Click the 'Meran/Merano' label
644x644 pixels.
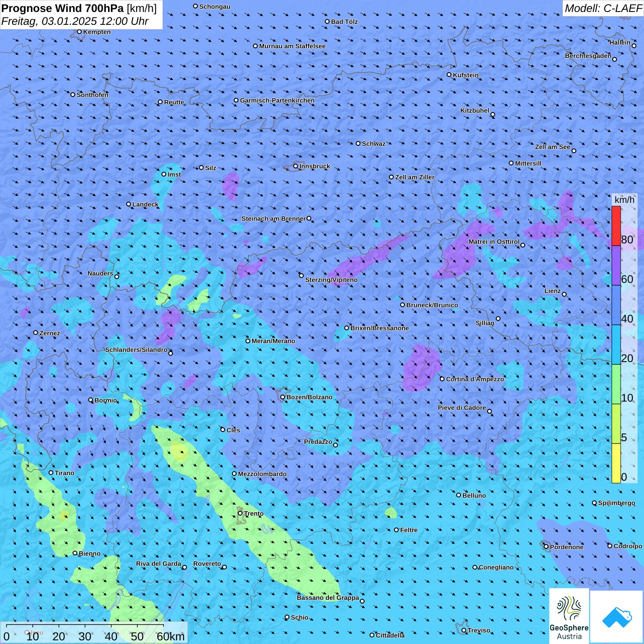pyautogui.click(x=273, y=341)
